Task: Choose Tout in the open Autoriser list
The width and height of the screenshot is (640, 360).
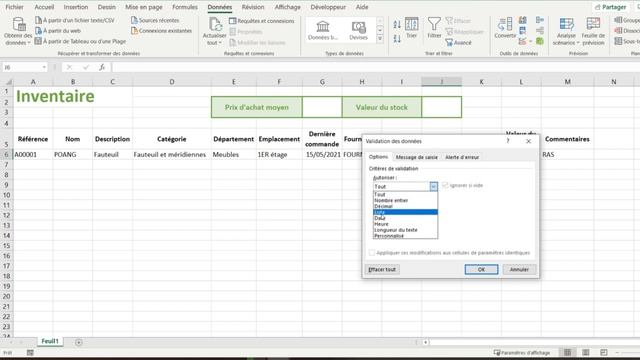Action: click(x=405, y=195)
